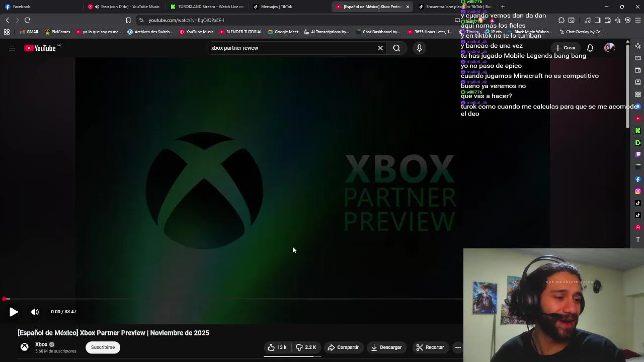This screenshot has height=362, width=644.
Task: Toggle the browser sidebar panel icon
Action: click(x=597, y=20)
